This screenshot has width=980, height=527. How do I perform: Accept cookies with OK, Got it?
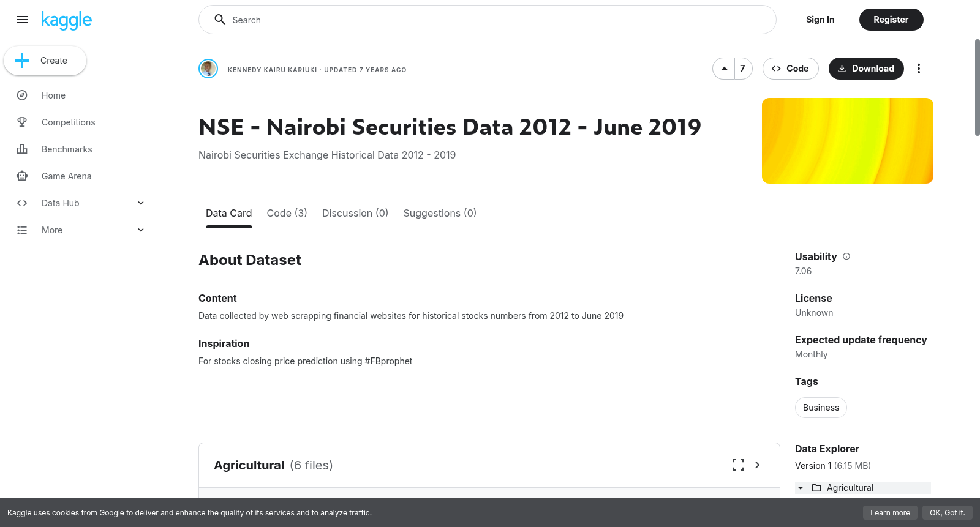pos(947,513)
